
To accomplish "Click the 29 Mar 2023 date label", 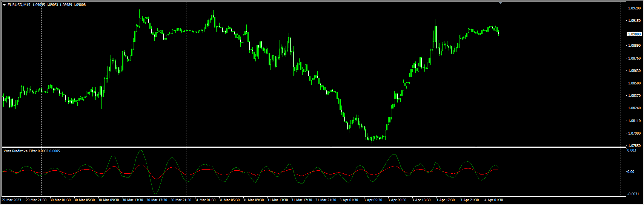I will (x=11, y=200).
